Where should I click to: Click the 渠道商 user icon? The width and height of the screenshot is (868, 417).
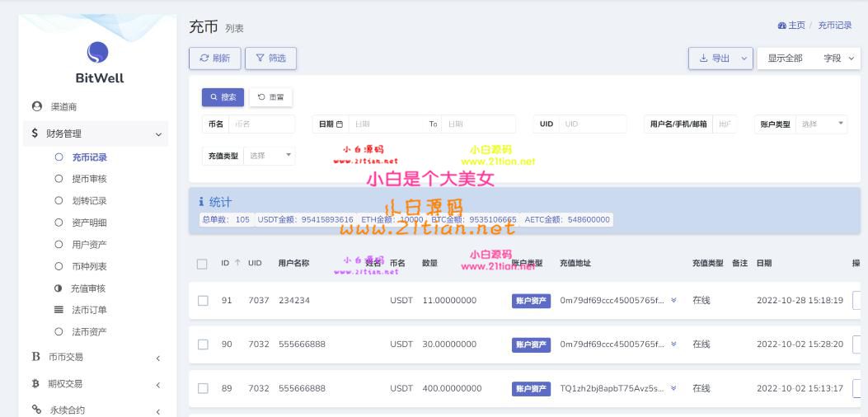[x=37, y=106]
